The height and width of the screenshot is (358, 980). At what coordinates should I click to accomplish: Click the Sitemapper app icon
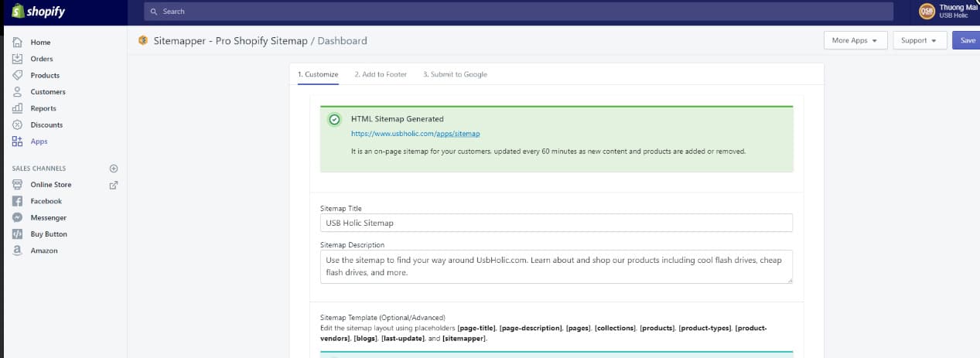(x=143, y=40)
